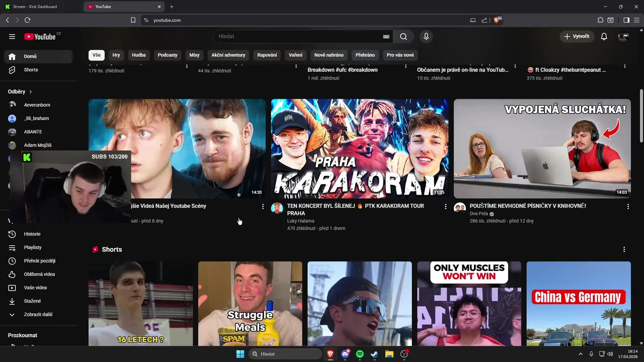Open the Adam Mojžiš channel subscription
The height and width of the screenshot is (362, 644).
(x=38, y=145)
